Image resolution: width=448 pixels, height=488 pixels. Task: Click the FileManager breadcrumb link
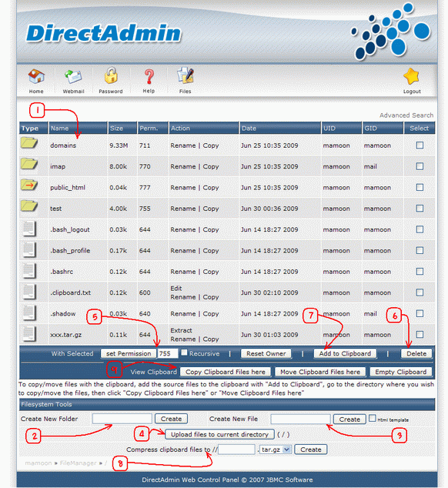pos(79,463)
